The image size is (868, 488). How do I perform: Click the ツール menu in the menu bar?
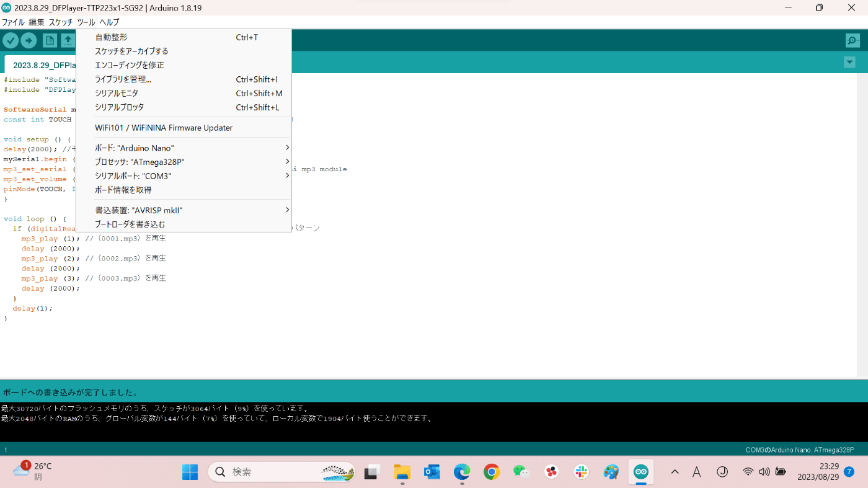[86, 22]
